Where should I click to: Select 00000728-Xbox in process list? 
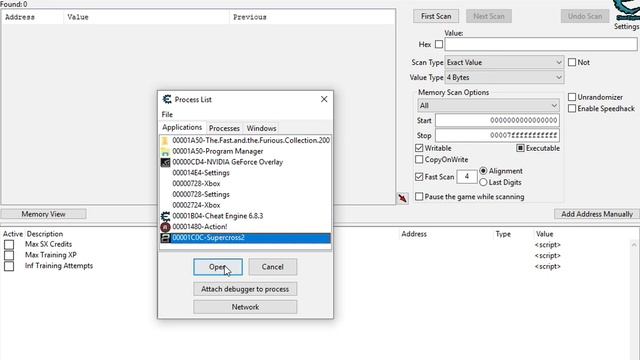tap(196, 184)
